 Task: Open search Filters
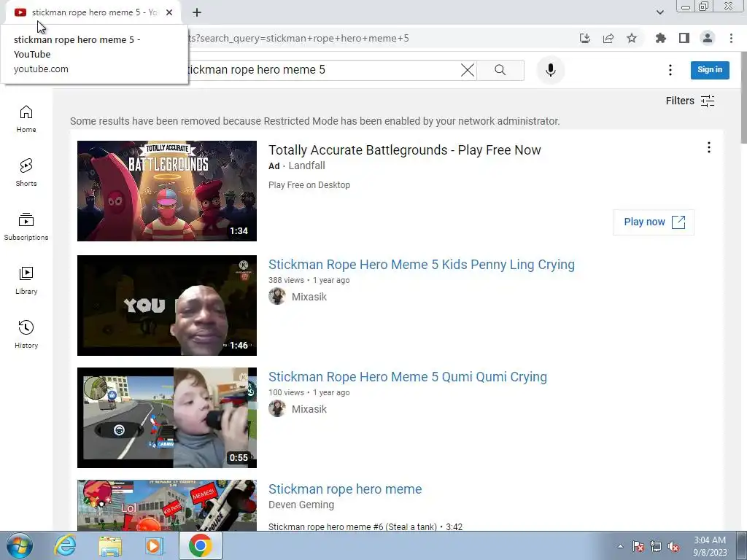tap(690, 101)
